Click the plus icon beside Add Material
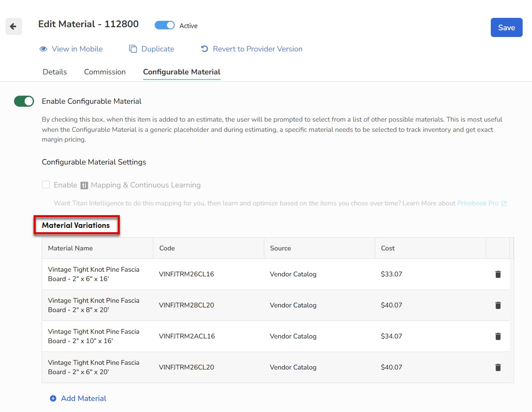Viewport: 532px width, 412px height. [x=53, y=398]
